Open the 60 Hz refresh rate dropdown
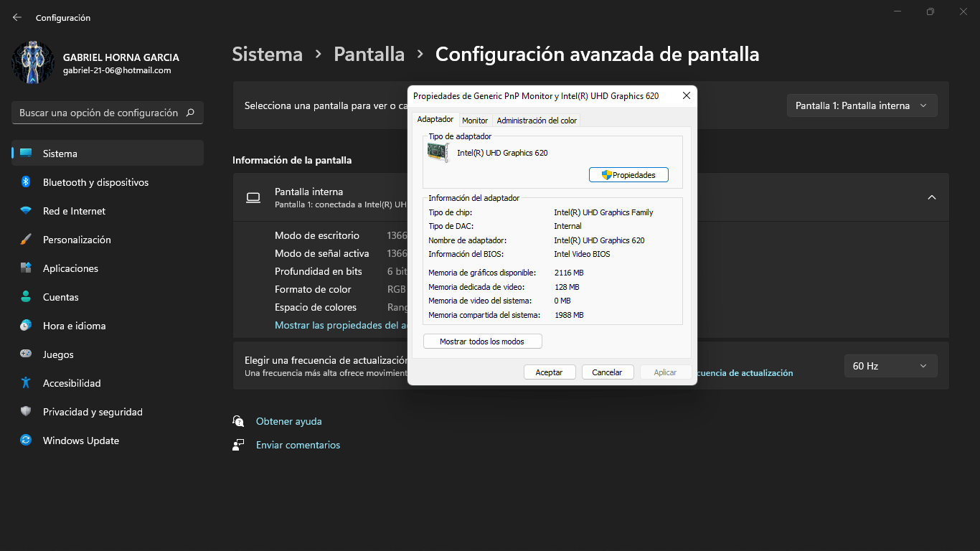This screenshot has width=980, height=551. (890, 366)
